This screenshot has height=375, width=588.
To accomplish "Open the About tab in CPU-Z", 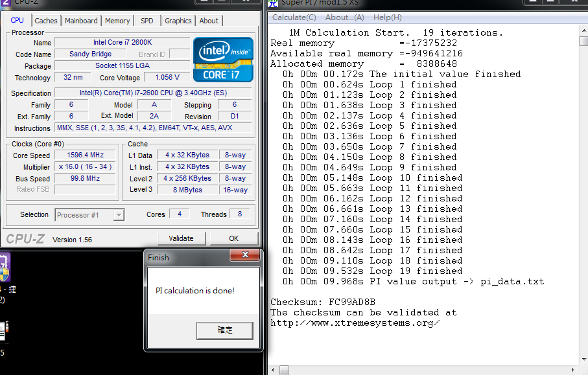I will coord(209,21).
